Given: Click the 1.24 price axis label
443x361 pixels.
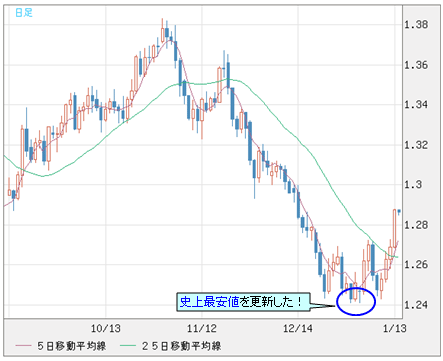Looking at the screenshot, I should 416,304.
